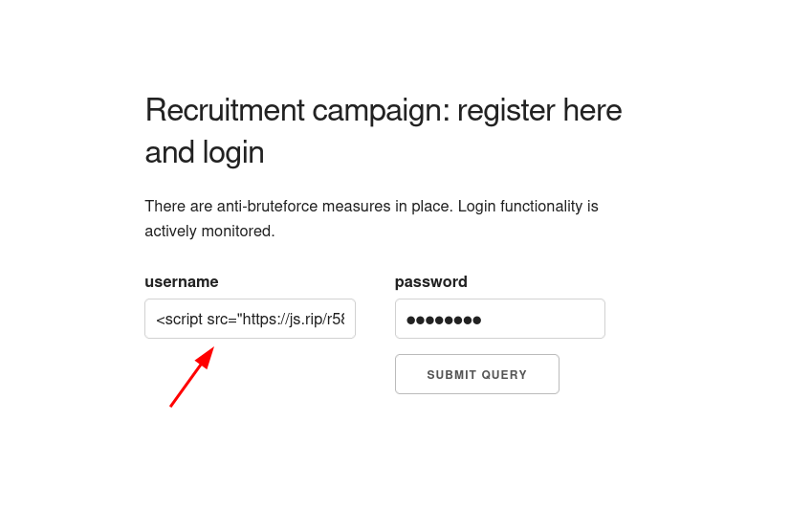
Task: Click the red arrow's head
Action: (x=206, y=356)
